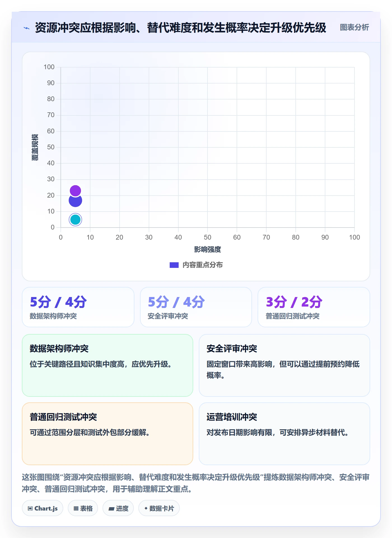Image resolution: width=392 pixels, height=538 pixels.
Task: Click the 图表分析 label
Action: (354, 27)
